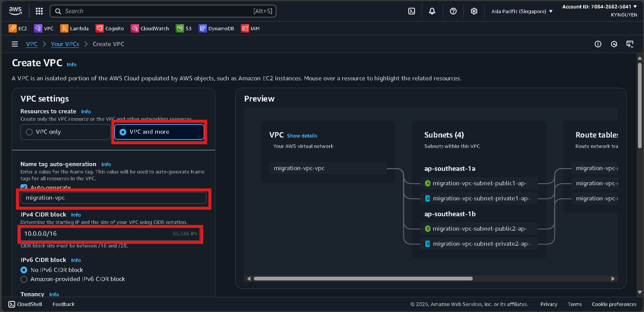Select the VPC only radio button
This screenshot has width=644, height=312.
(29, 132)
